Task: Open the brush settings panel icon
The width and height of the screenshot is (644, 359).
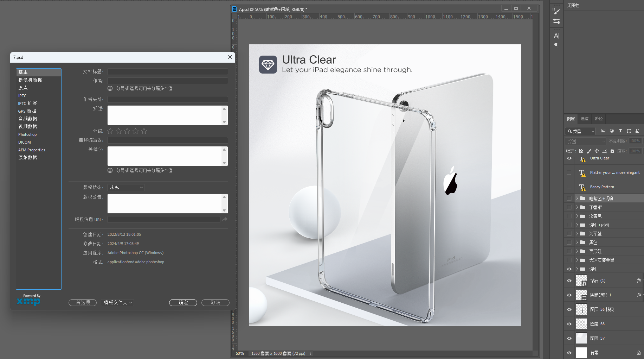Action: [x=556, y=12]
